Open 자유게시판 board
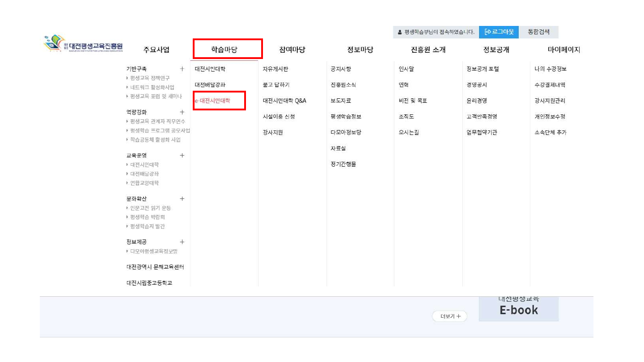The image size is (644, 362). 275,69
